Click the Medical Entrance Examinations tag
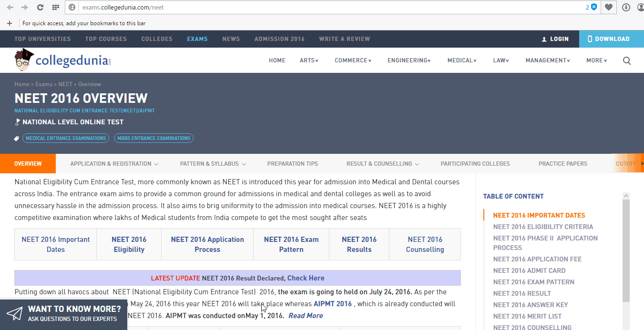The height and width of the screenshot is (330, 644). point(66,138)
